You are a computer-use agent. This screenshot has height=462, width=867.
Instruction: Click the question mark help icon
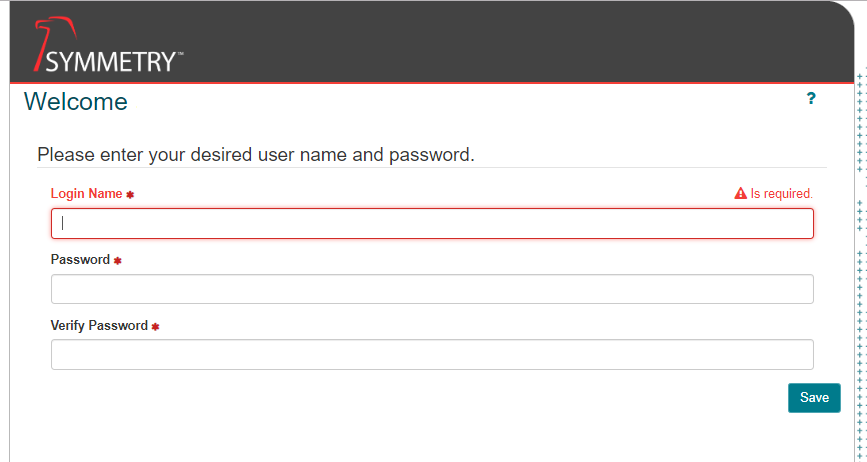[x=811, y=98]
